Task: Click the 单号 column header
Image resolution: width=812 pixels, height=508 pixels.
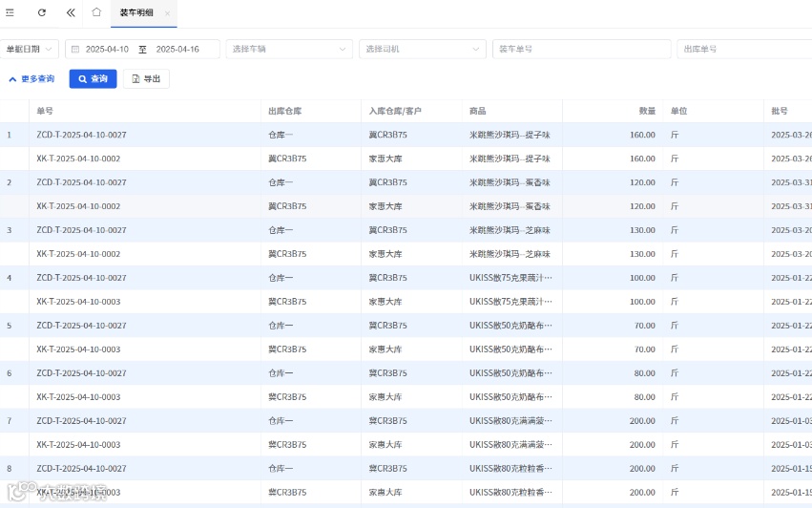Action: tap(45, 111)
